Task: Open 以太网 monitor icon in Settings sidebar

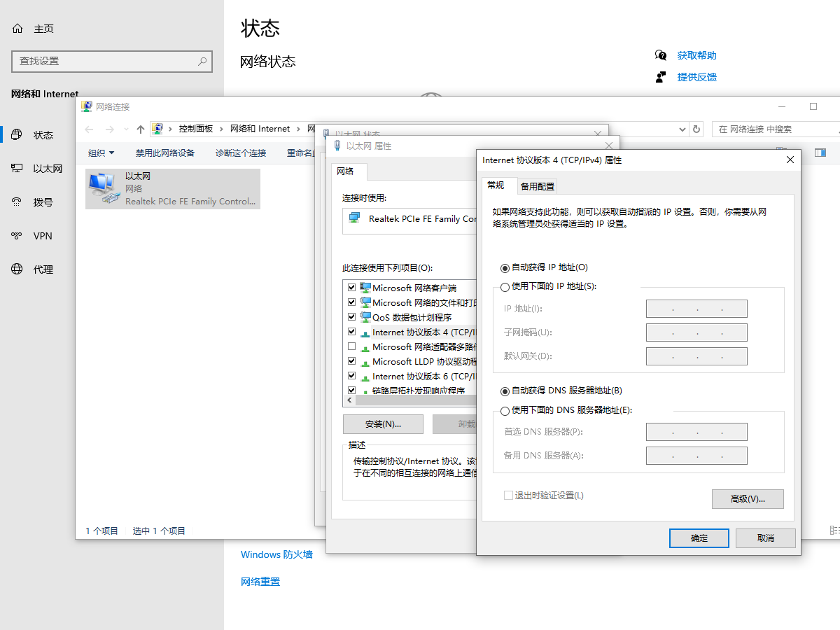Action: pyautogui.click(x=17, y=169)
